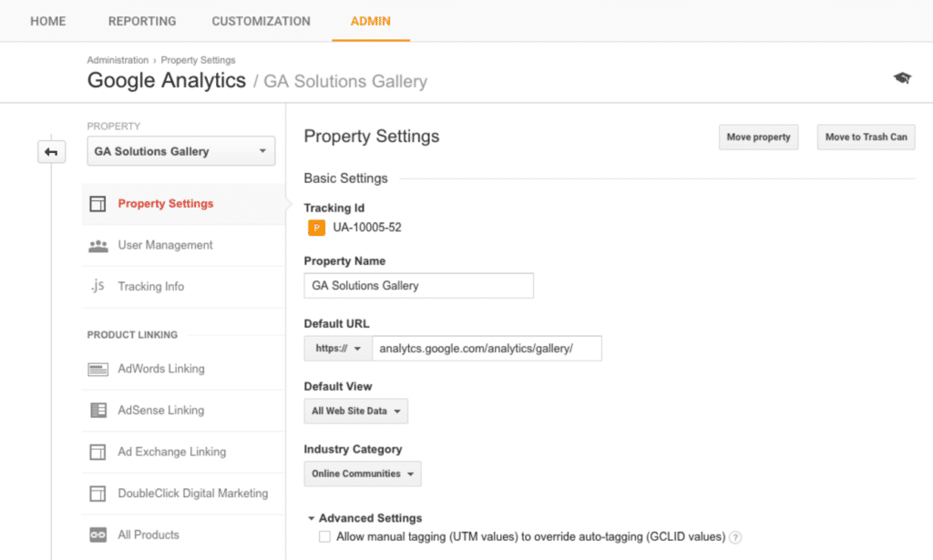This screenshot has width=933, height=560.
Task: Click the graduation cap help icon
Action: [902, 78]
